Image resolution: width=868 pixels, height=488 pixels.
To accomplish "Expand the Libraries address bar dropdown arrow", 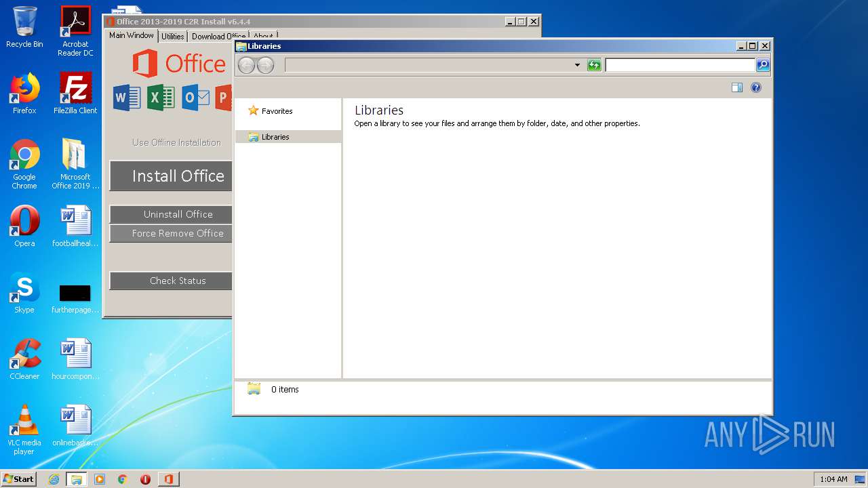I will pyautogui.click(x=577, y=65).
